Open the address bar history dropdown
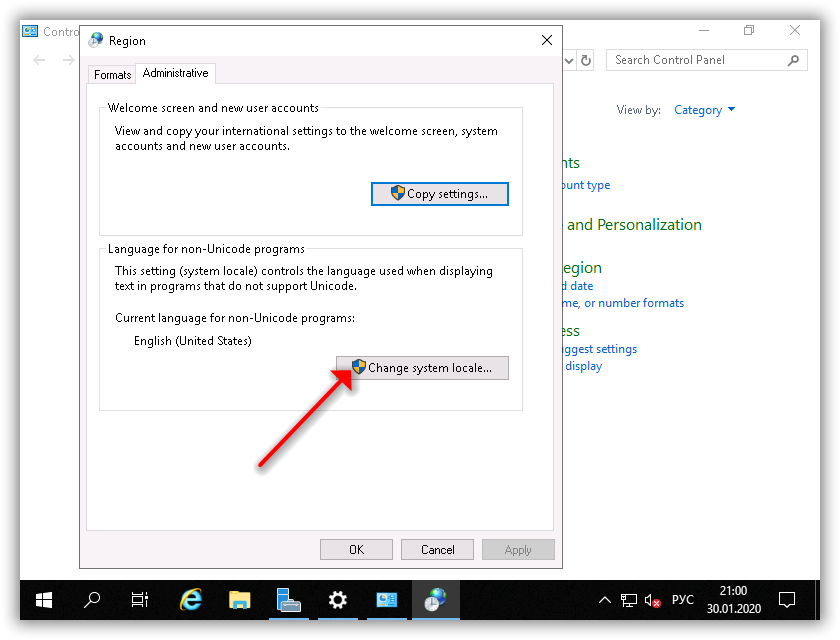 [569, 60]
